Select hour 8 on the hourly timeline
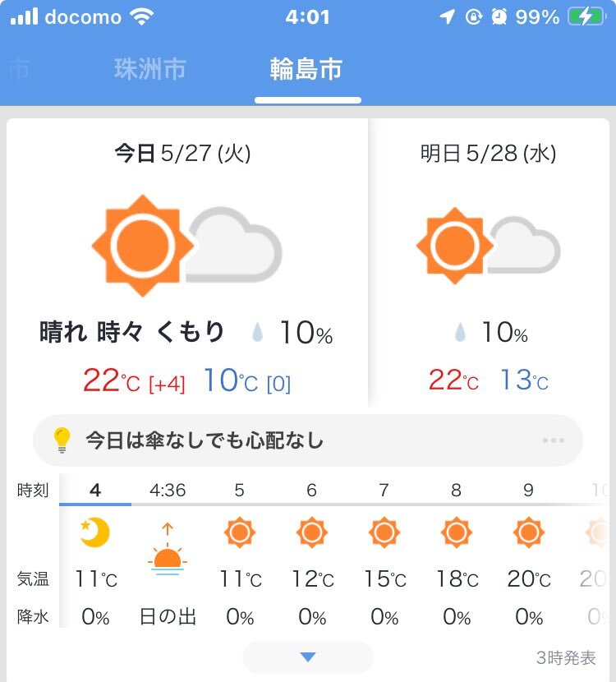This screenshot has width=616, height=682. click(456, 491)
